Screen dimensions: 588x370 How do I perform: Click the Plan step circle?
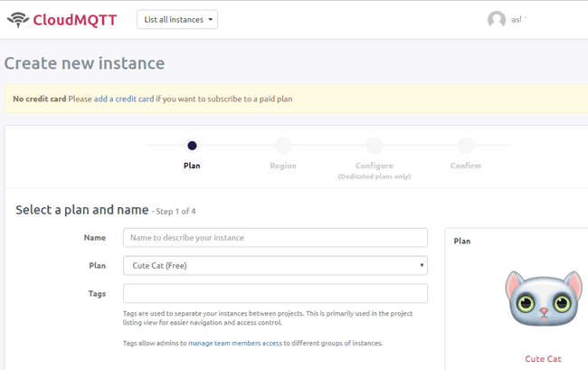192,145
